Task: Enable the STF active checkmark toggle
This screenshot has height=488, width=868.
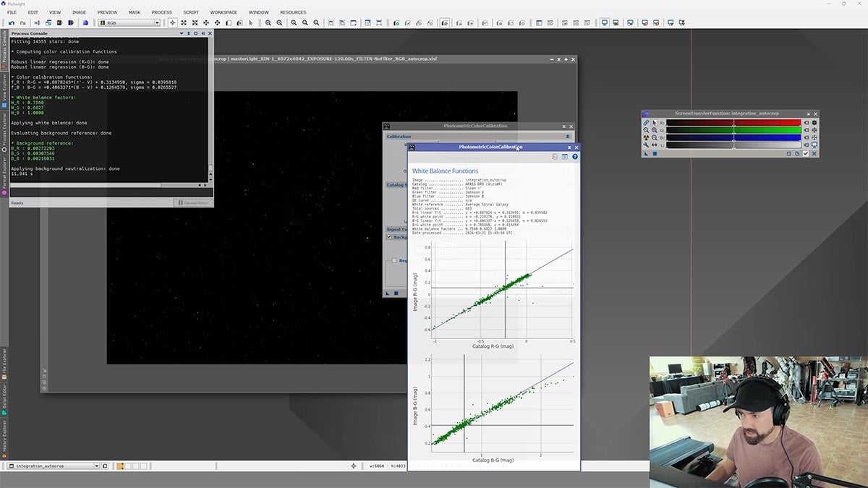Action: tap(806, 153)
